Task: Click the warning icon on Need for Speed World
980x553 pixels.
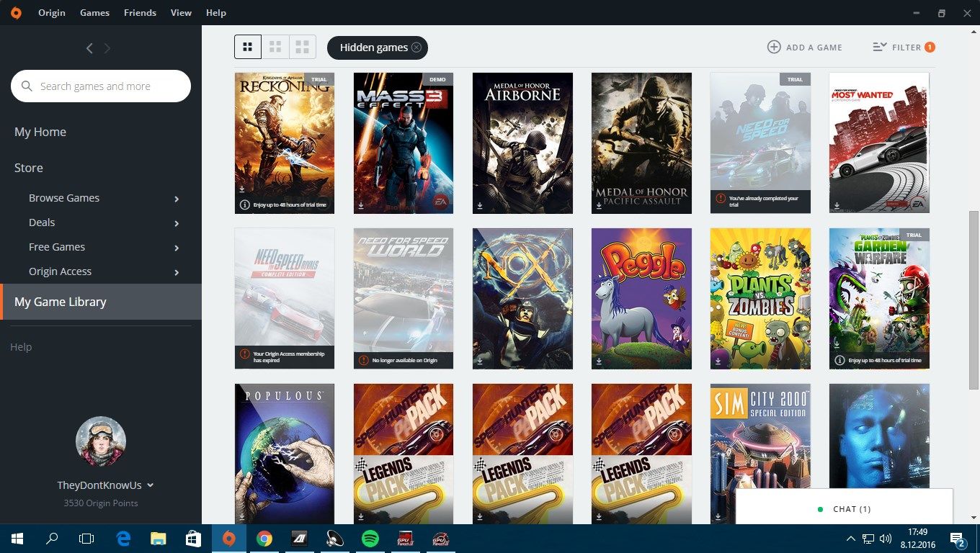Action: [x=364, y=360]
